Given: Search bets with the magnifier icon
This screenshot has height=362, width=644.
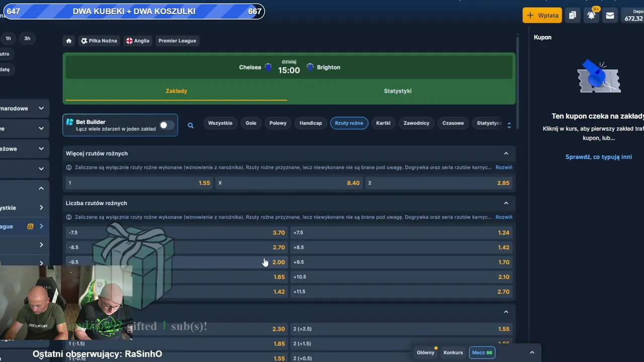Looking at the screenshot, I should point(191,125).
